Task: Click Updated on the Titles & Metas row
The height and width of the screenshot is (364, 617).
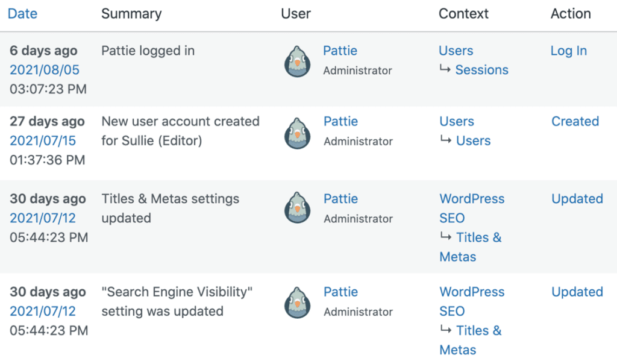Action: coord(577,199)
